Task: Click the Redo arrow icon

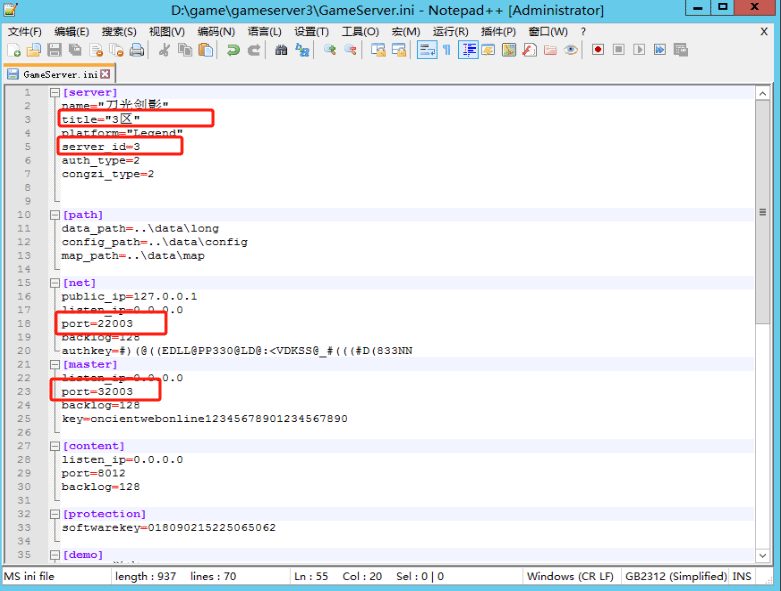Action: coord(254,50)
